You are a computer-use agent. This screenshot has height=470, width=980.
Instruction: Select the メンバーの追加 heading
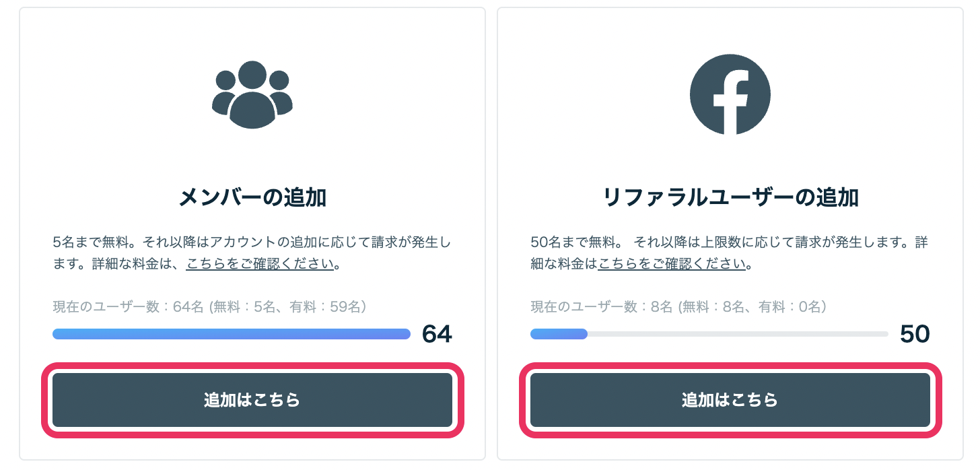(252, 197)
